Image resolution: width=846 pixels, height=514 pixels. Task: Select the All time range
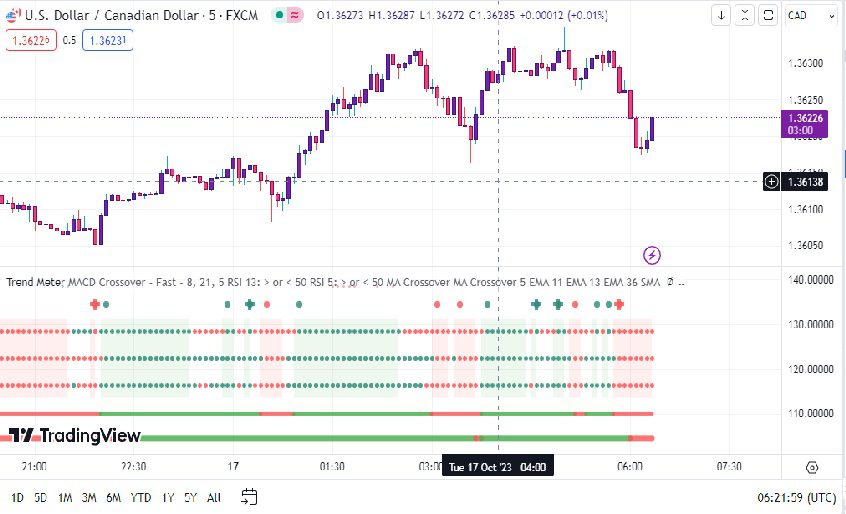pyautogui.click(x=214, y=497)
